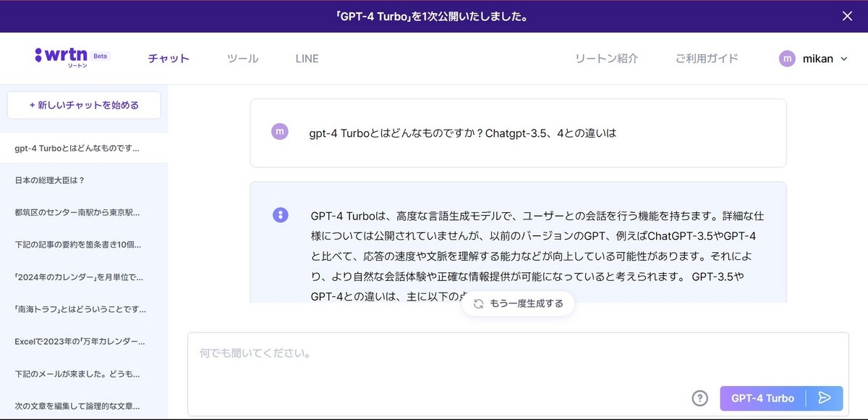868x420 pixels.
Task: Regenerate the answer with もう一度生成する
Action: click(518, 303)
